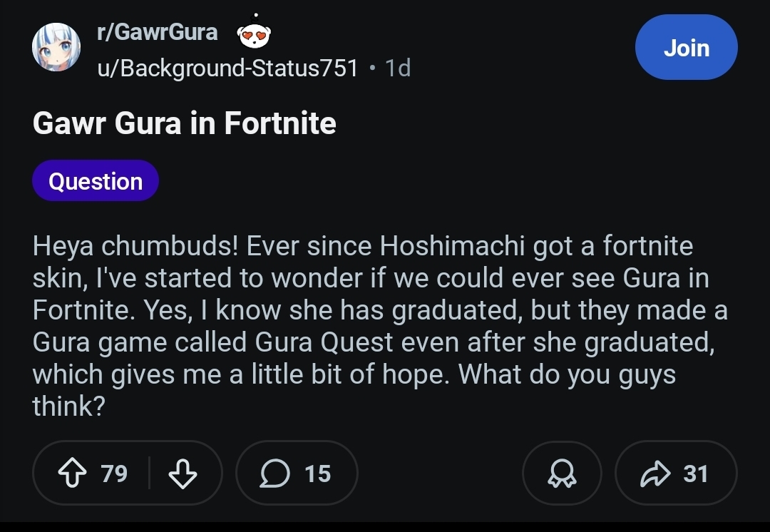Downvote the post with the down arrow
The width and height of the screenshot is (770, 532).
183,474
